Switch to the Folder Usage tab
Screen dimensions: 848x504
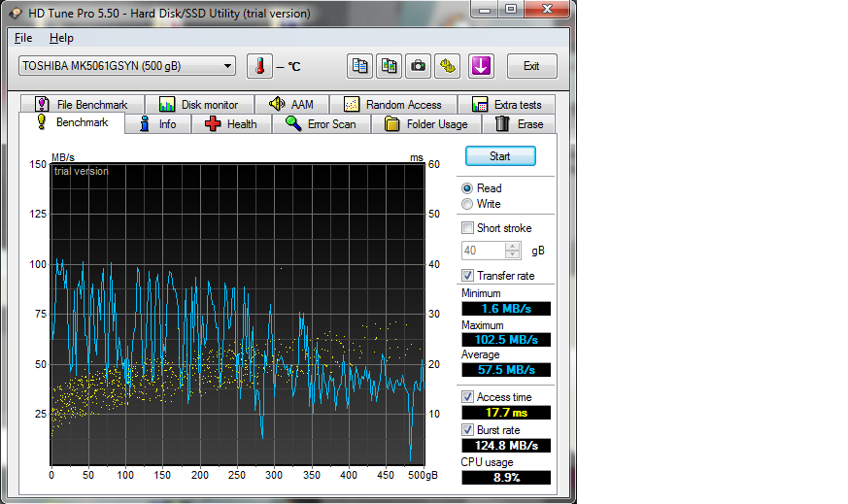426,124
